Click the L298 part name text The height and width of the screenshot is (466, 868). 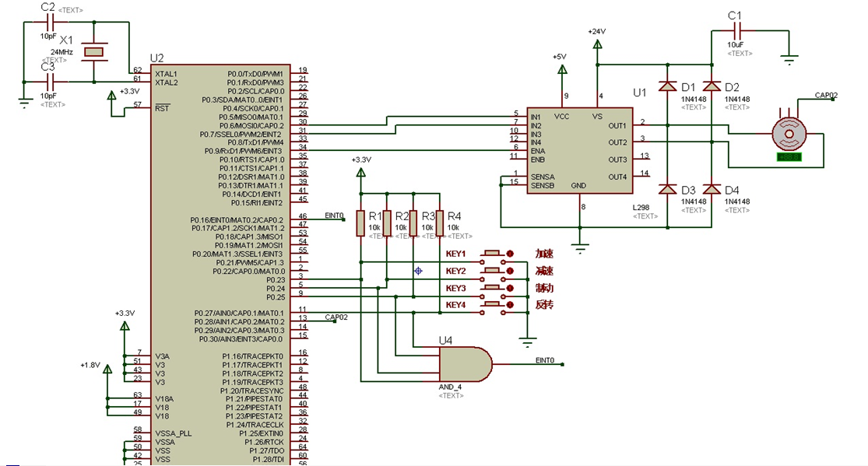coord(641,208)
